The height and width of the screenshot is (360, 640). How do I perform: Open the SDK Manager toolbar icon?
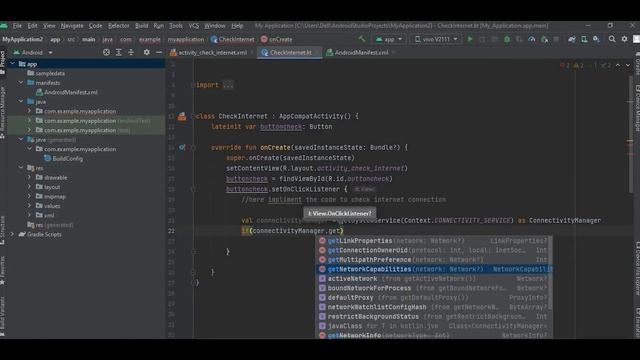click(596, 39)
